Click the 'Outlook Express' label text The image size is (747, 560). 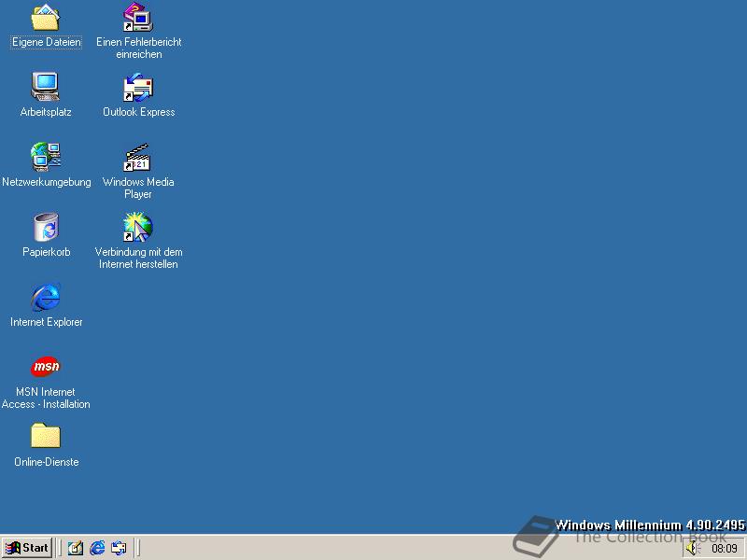(x=138, y=112)
